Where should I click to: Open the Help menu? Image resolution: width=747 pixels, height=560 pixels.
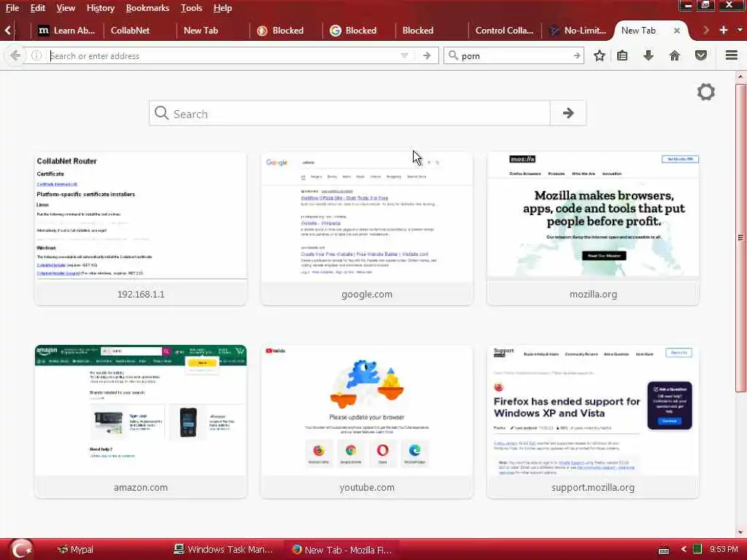[222, 8]
